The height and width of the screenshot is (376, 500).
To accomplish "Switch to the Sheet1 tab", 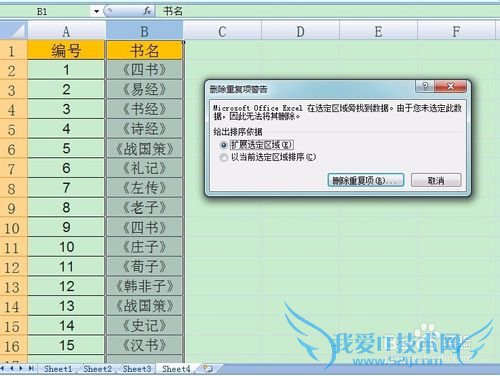I will [58, 369].
